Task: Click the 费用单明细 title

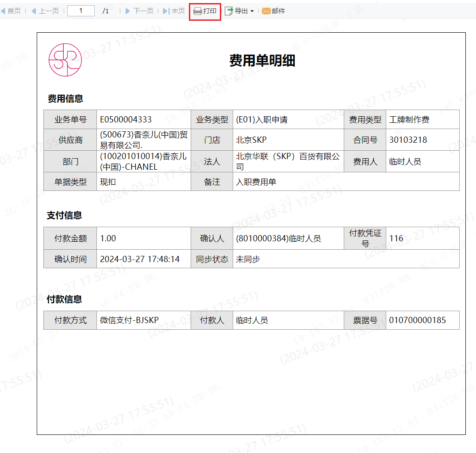Action: (x=262, y=60)
